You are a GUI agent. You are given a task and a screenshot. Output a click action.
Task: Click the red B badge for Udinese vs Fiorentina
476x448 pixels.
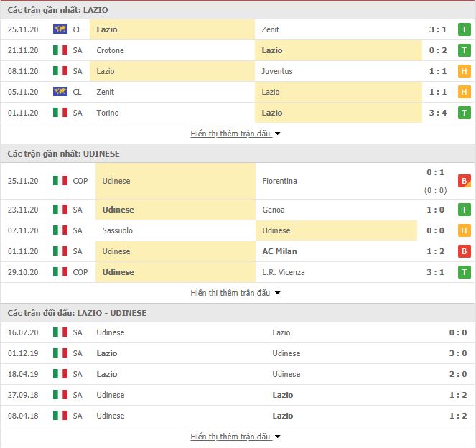[465, 181]
